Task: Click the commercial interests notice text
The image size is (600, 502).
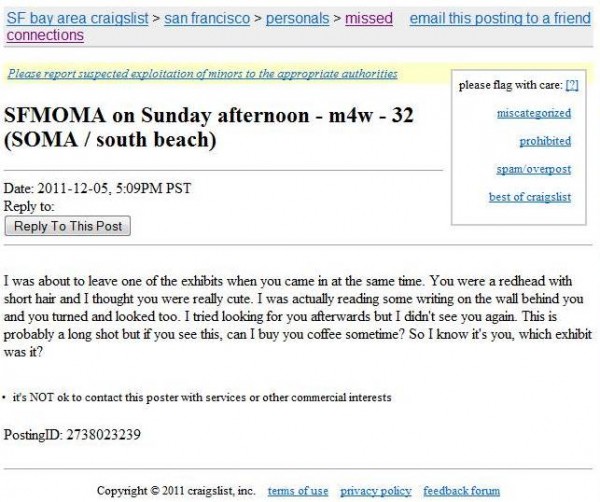Action: tap(202, 398)
